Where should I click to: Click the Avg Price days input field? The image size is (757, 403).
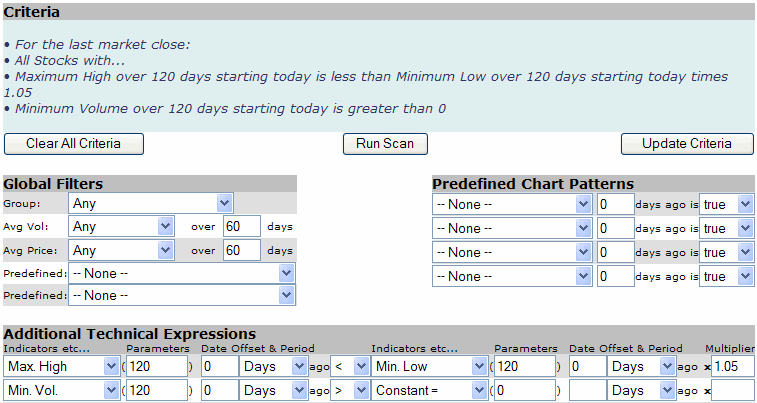[241, 250]
